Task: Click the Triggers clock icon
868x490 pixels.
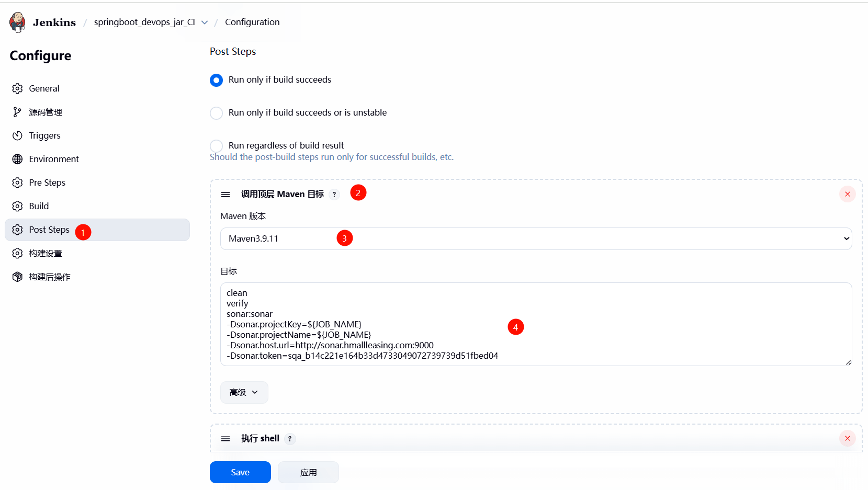Action: [17, 135]
